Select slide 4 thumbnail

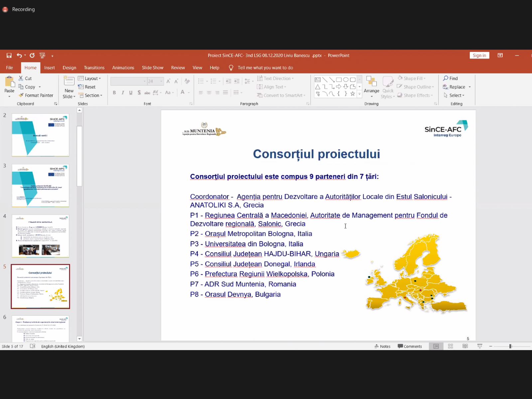[40, 236]
